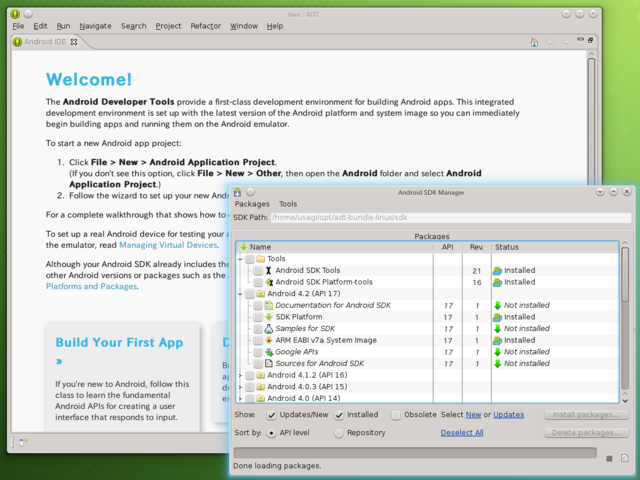Click the log icon at SDK Manager bottom right

[625, 458]
